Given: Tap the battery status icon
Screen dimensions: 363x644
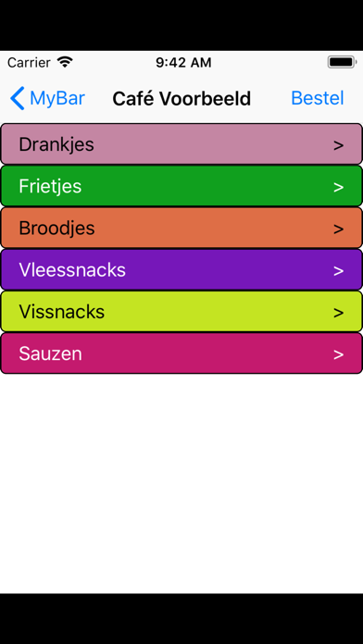Looking at the screenshot, I should coord(341,62).
